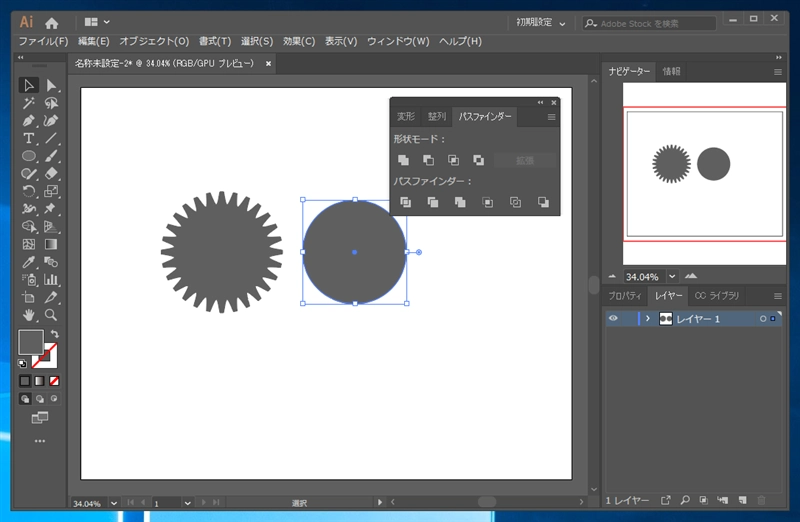Toggle visibility eye of レイヤー 1
The width and height of the screenshot is (800, 522).
tap(613, 318)
